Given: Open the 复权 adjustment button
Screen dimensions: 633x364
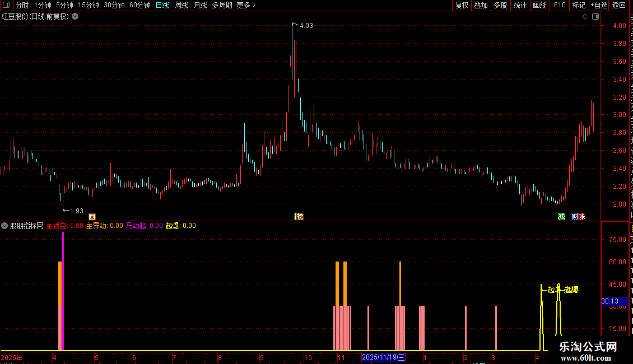Looking at the screenshot, I should (462, 5).
